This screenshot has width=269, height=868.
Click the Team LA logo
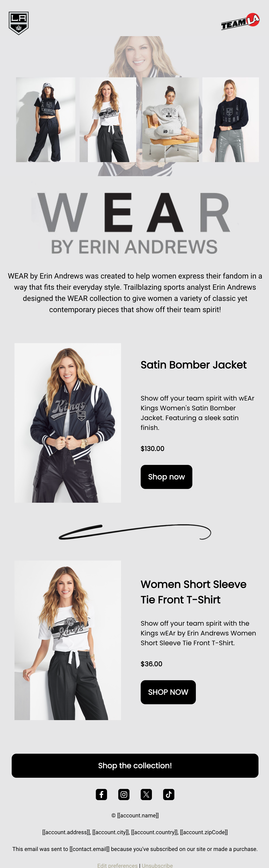click(x=240, y=21)
